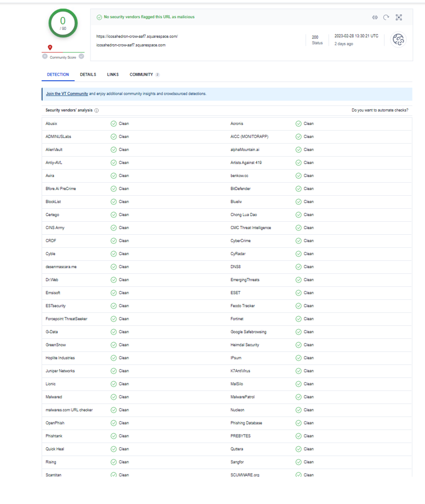
Task: Select the DETECTION tab
Action: [58, 75]
